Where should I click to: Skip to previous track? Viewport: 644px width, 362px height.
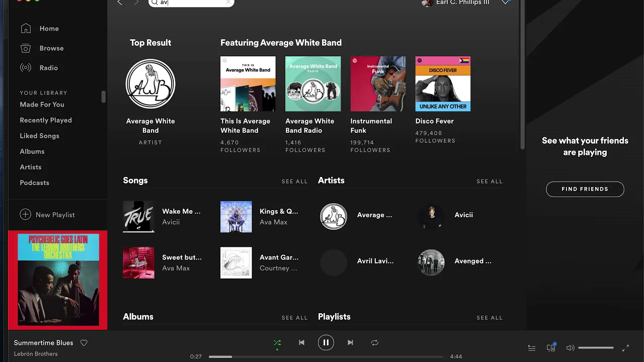[x=301, y=342]
